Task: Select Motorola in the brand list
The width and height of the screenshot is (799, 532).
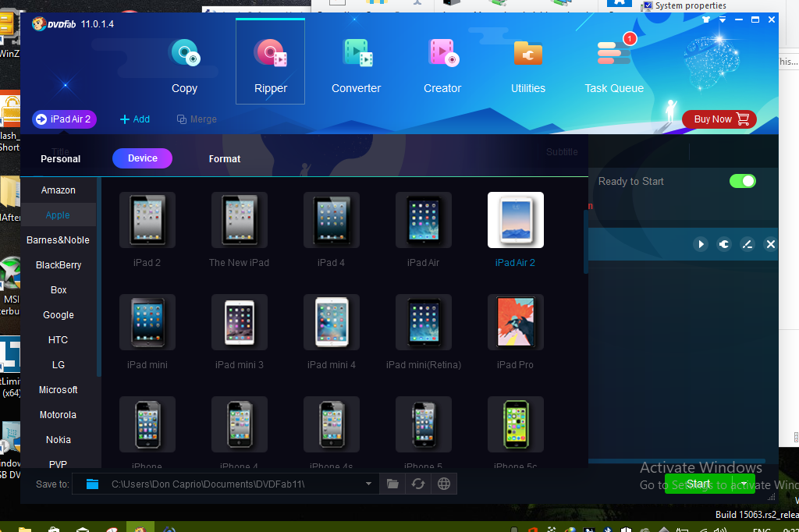Action: tap(58, 415)
